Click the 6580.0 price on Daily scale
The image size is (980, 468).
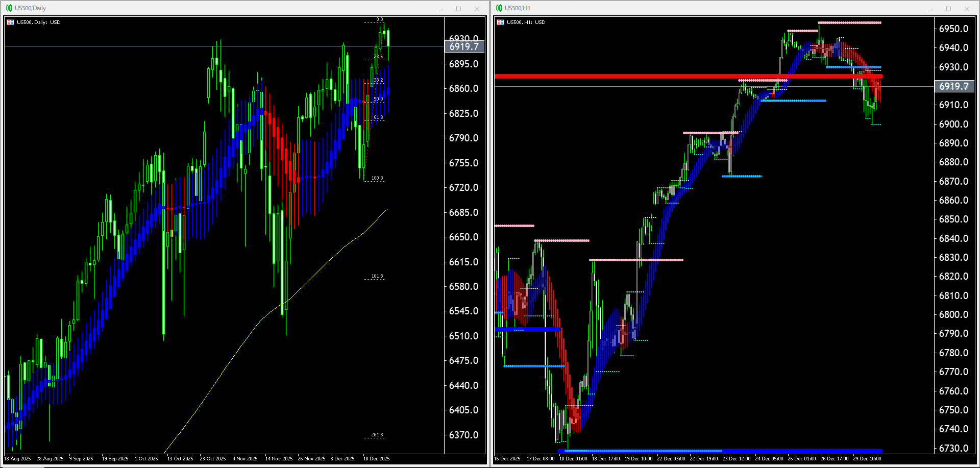click(x=463, y=286)
